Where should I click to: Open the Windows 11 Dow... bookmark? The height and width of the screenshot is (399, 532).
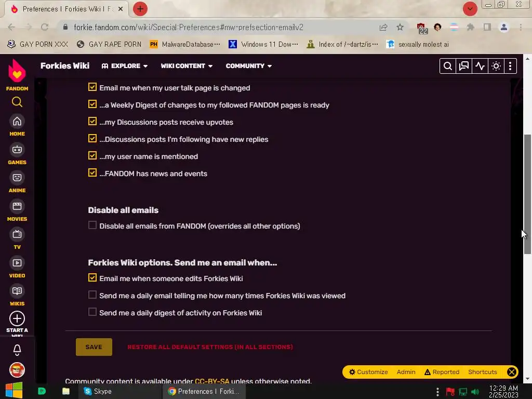click(x=263, y=45)
